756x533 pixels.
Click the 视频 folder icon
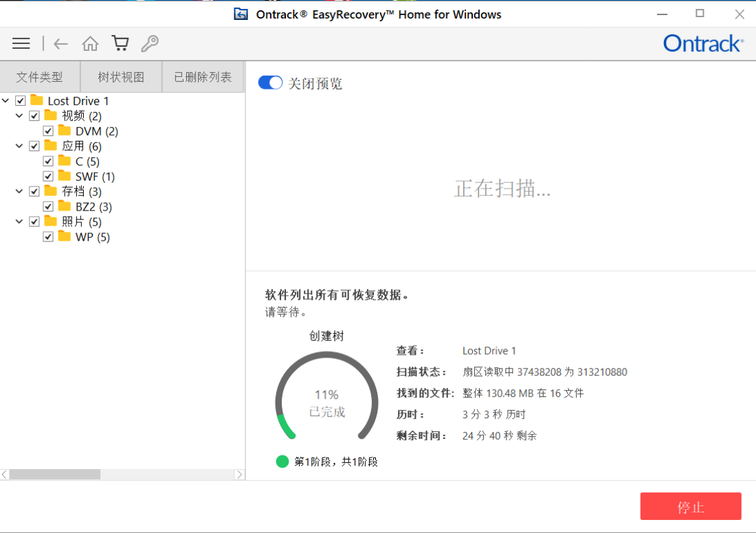pos(51,116)
